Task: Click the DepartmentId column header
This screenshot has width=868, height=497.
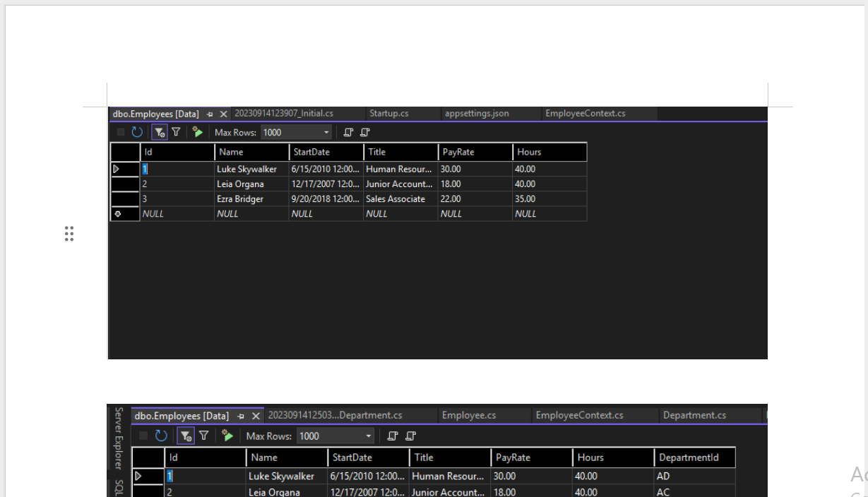Action: click(x=695, y=457)
